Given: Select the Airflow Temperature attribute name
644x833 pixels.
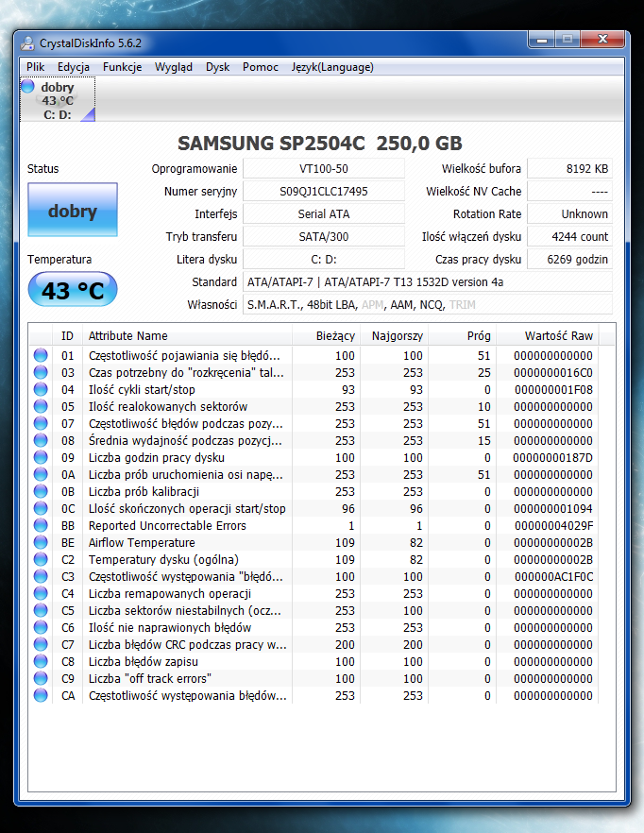Looking at the screenshot, I should click(x=142, y=542).
